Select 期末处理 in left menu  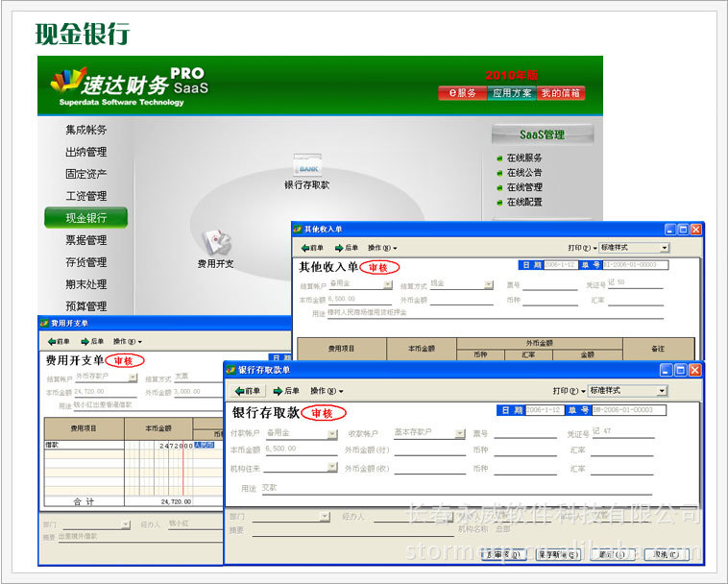[85, 284]
